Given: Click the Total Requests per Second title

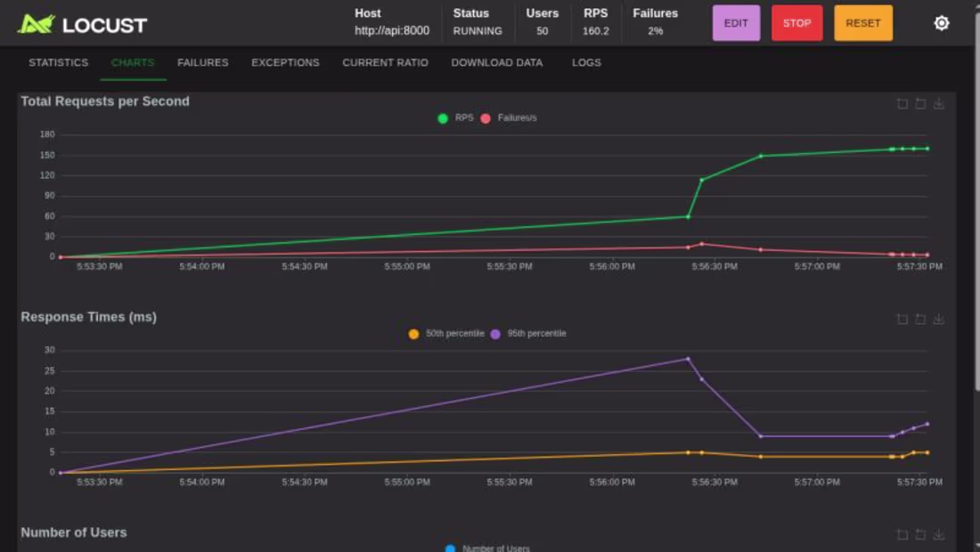Looking at the screenshot, I should (105, 101).
